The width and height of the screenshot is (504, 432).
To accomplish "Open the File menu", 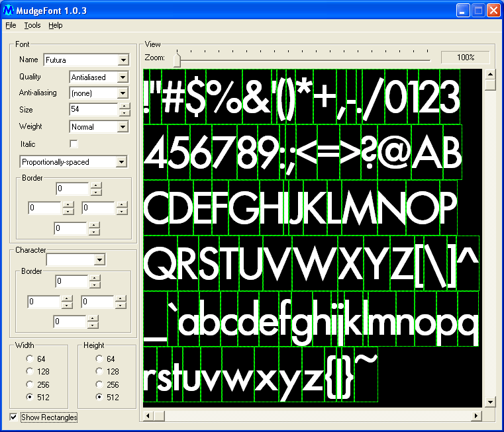I will coord(11,25).
